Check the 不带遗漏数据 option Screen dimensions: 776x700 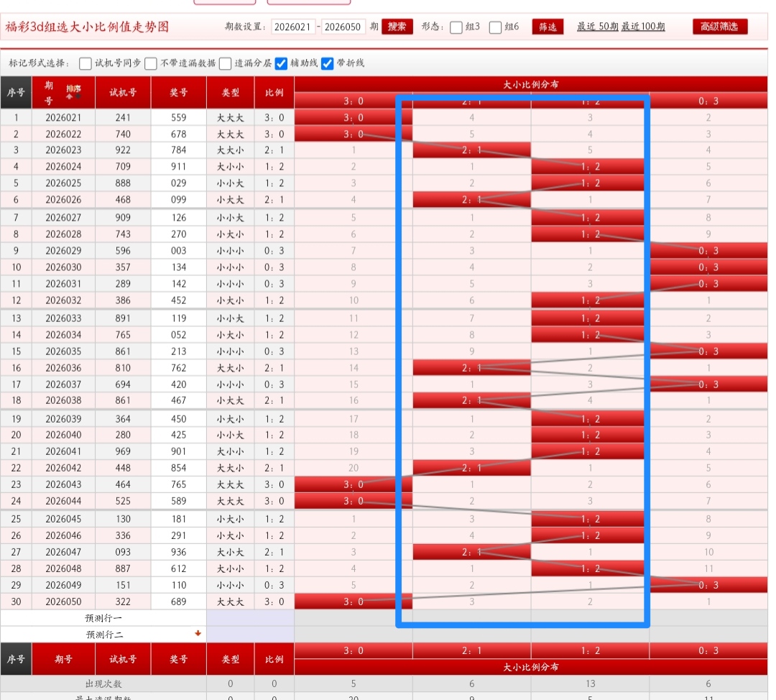pos(152,63)
